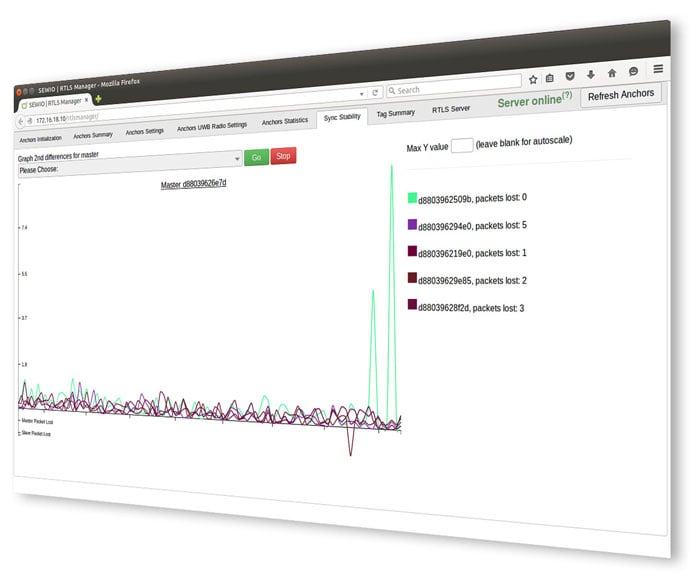This screenshot has height=581, width=700.
Task: Click the text d880396294e0, packets lost: 5
Action: (x=472, y=226)
